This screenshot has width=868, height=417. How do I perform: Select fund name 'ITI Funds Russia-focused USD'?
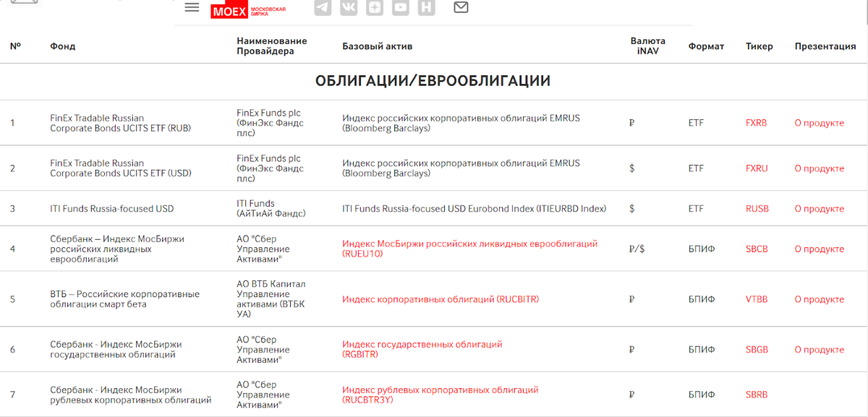click(112, 209)
